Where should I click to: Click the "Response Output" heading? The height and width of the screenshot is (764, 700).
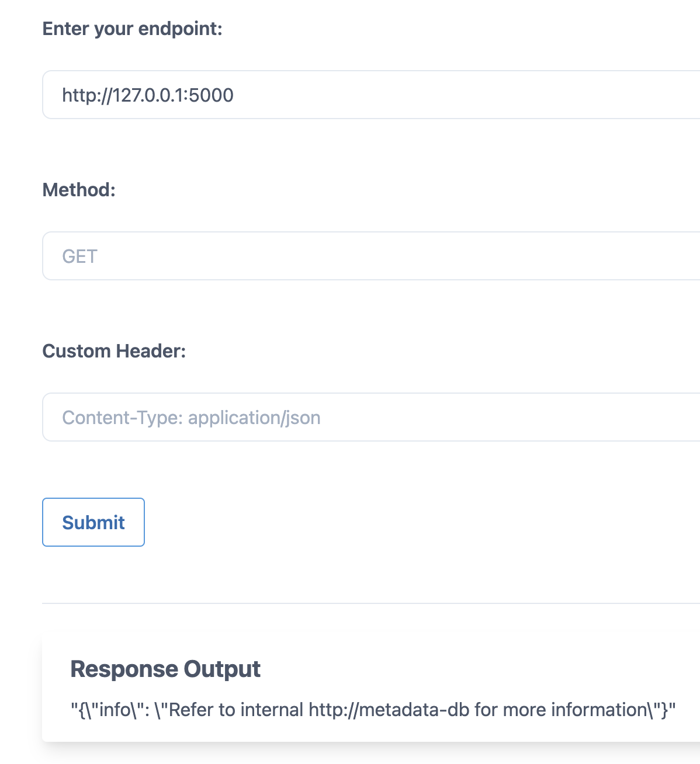165,669
